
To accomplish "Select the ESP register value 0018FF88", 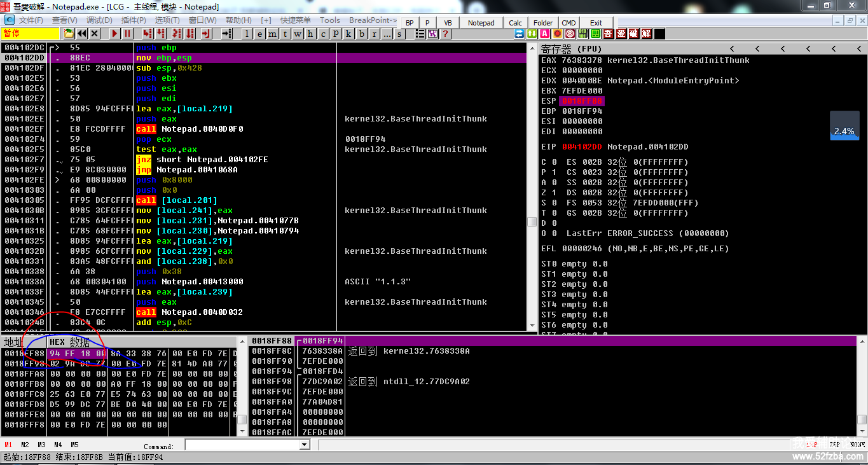I will point(582,101).
